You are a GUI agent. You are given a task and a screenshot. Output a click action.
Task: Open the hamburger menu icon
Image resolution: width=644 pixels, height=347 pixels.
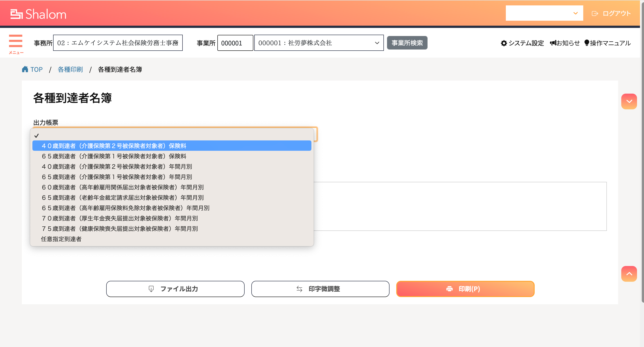coord(16,41)
